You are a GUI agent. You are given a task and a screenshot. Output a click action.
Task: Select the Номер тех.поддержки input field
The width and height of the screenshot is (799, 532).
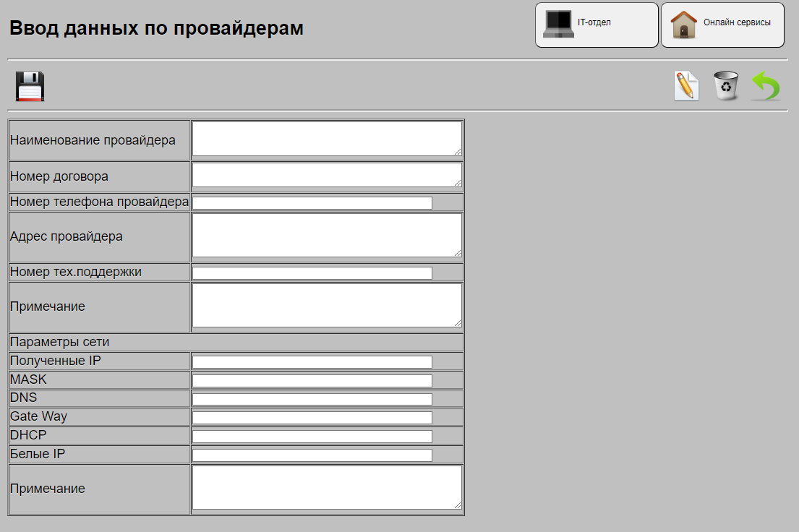click(311, 273)
